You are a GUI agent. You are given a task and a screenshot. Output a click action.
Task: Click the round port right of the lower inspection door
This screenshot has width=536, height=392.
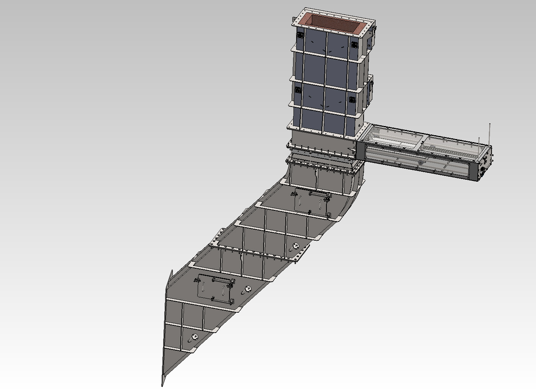[248, 289]
